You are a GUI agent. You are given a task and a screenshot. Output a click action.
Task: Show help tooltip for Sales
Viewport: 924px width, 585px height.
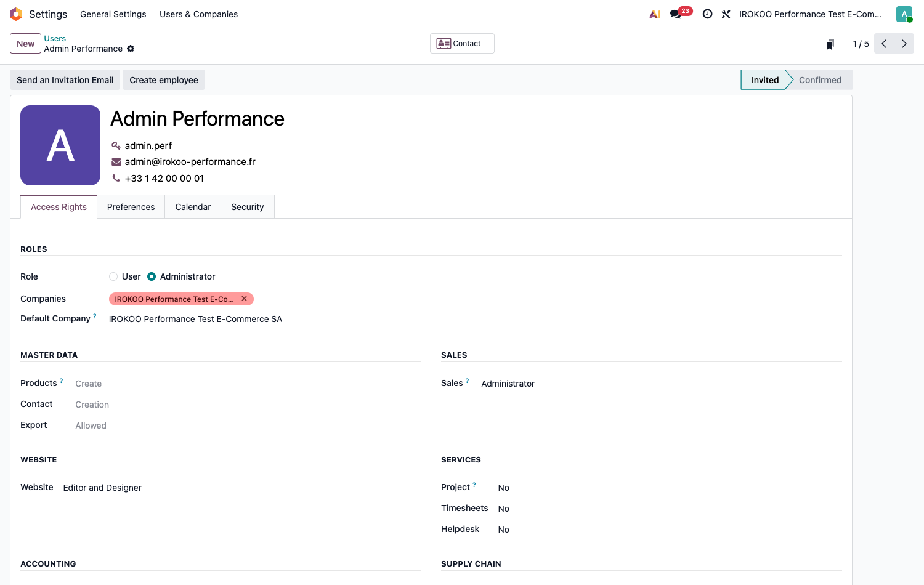(x=468, y=381)
